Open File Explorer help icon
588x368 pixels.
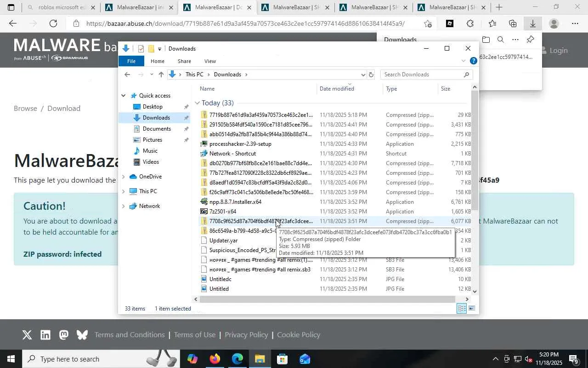click(x=473, y=61)
